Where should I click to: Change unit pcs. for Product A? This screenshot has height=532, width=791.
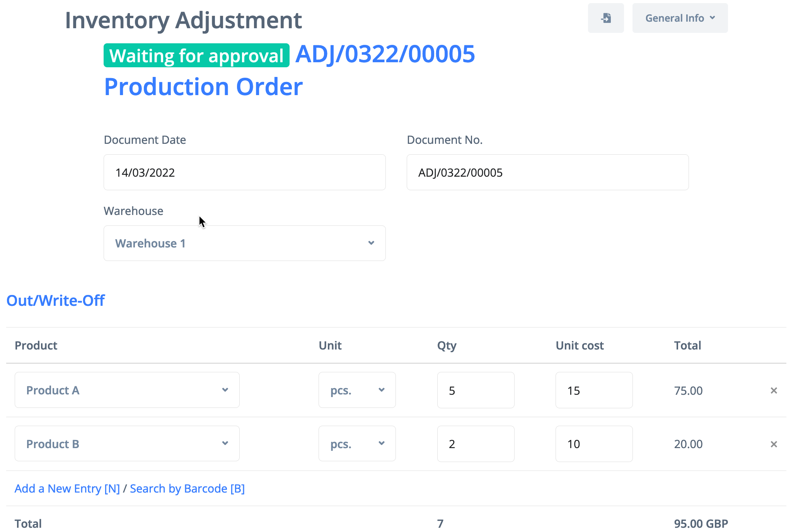(357, 390)
